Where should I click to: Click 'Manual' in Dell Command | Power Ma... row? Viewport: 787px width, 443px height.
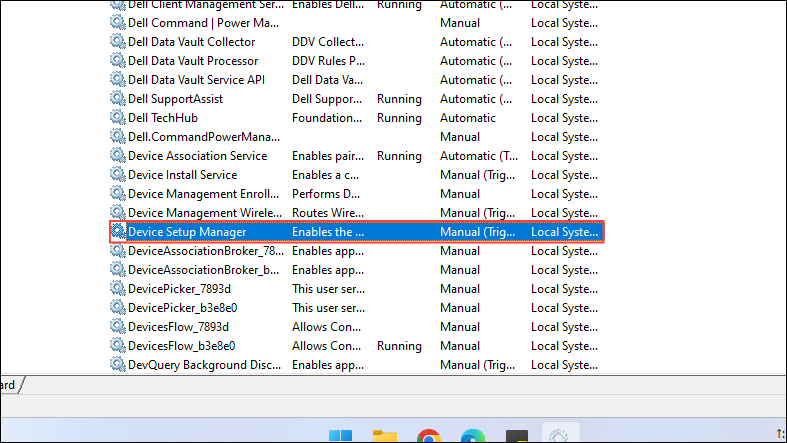tap(460, 23)
